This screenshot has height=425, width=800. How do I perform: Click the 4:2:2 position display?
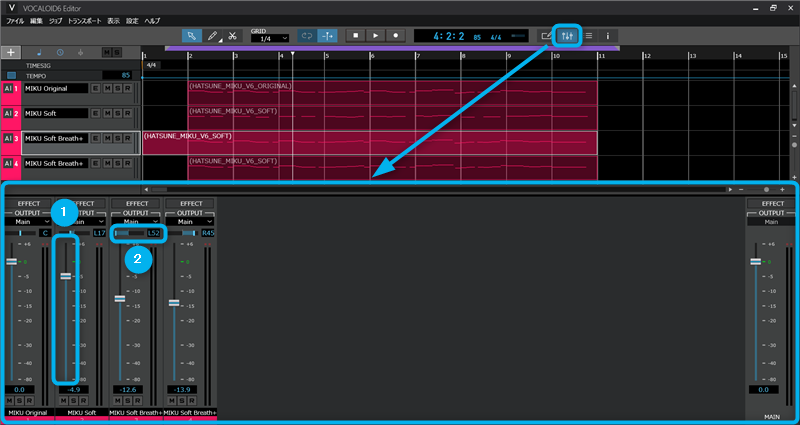tap(448, 36)
